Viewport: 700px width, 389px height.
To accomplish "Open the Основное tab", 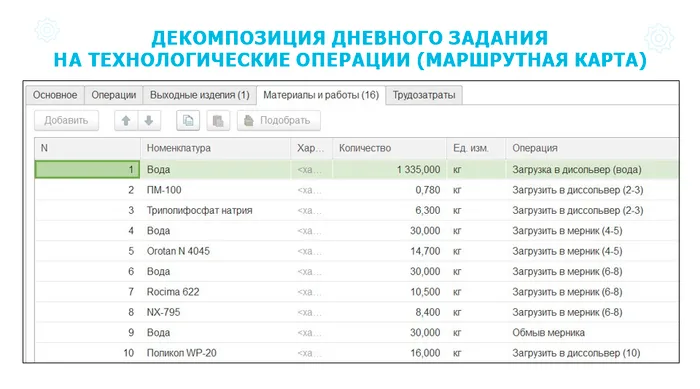I will [55, 95].
